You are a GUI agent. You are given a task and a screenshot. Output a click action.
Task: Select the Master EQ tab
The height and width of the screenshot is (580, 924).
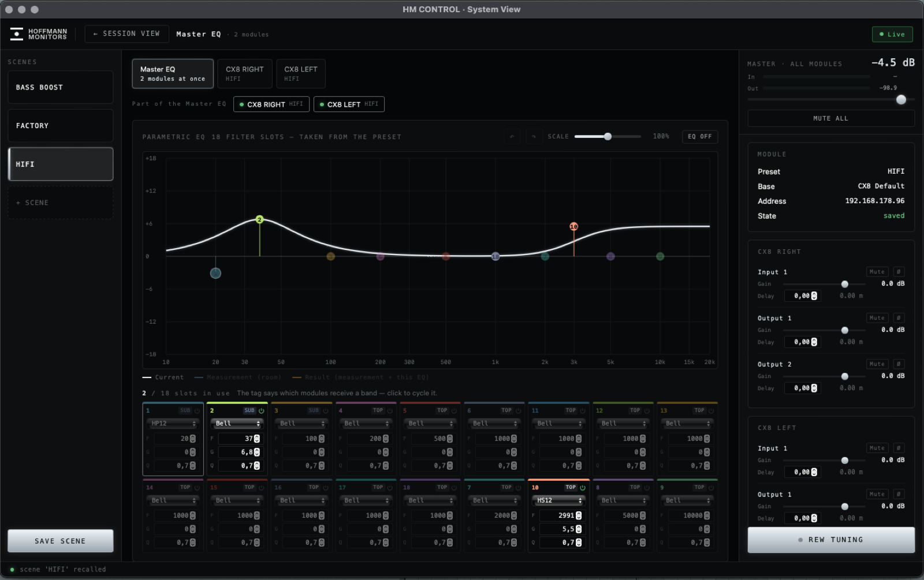point(173,74)
